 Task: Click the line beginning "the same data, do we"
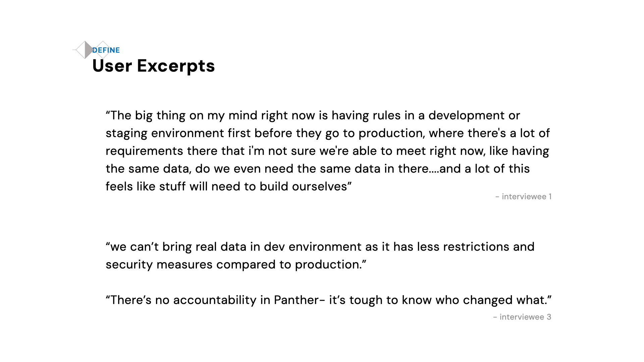point(317,169)
